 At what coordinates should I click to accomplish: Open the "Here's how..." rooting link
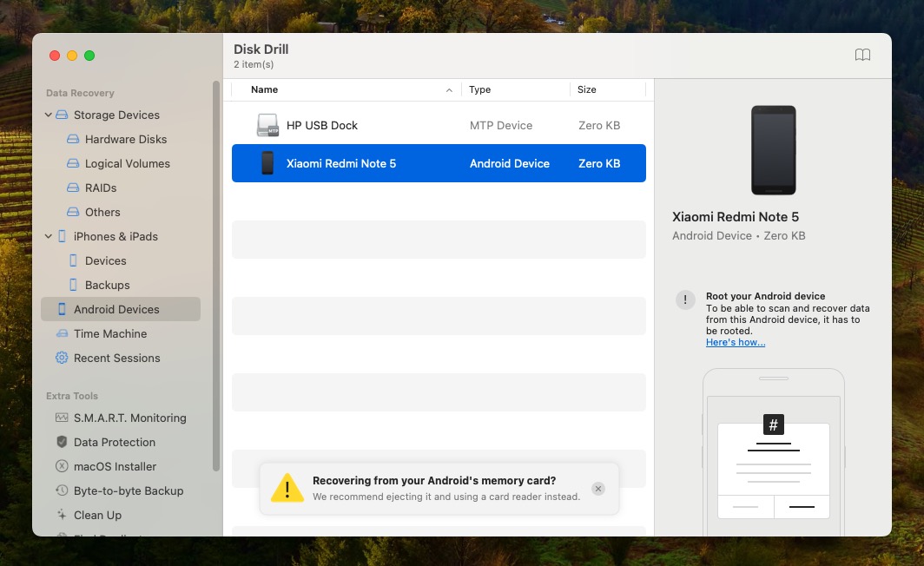(735, 342)
